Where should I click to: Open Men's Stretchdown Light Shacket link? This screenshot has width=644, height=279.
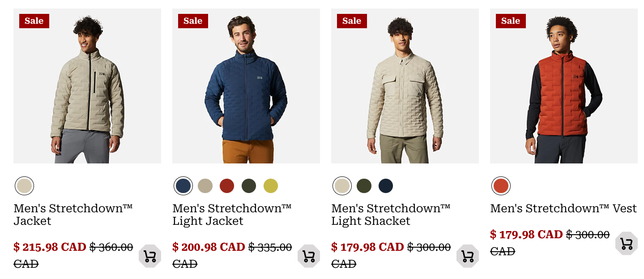pyautogui.click(x=391, y=215)
